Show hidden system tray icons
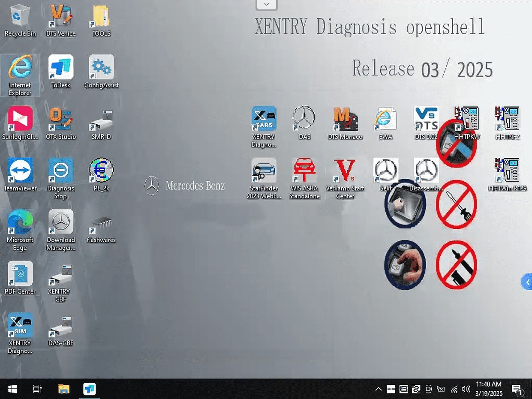 tap(379, 389)
